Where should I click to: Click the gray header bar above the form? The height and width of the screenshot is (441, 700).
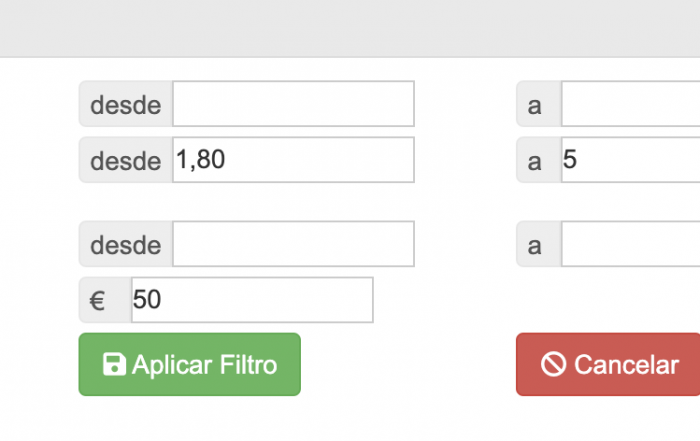click(350, 28)
